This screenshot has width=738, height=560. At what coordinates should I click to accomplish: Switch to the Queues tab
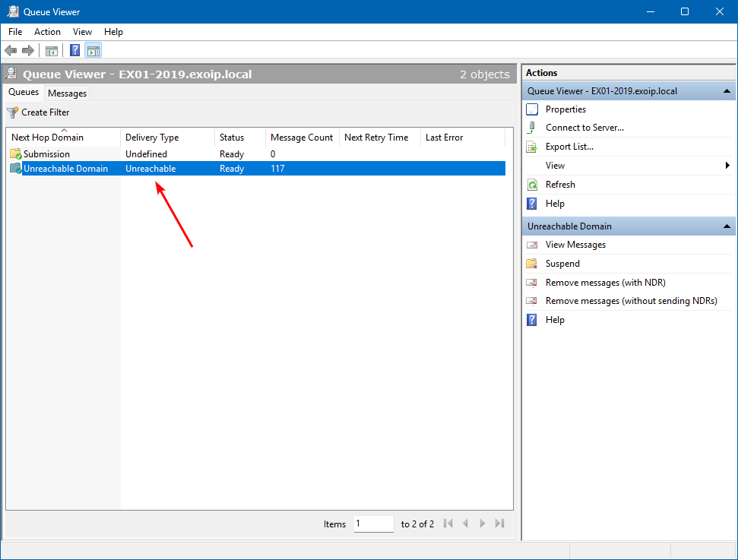[x=24, y=92]
